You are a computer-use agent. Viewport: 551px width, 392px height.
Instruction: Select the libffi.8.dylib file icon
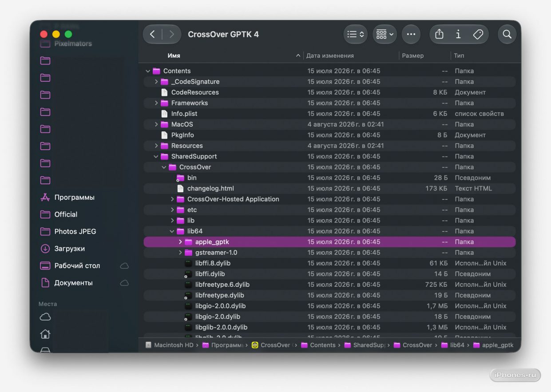[188, 263]
